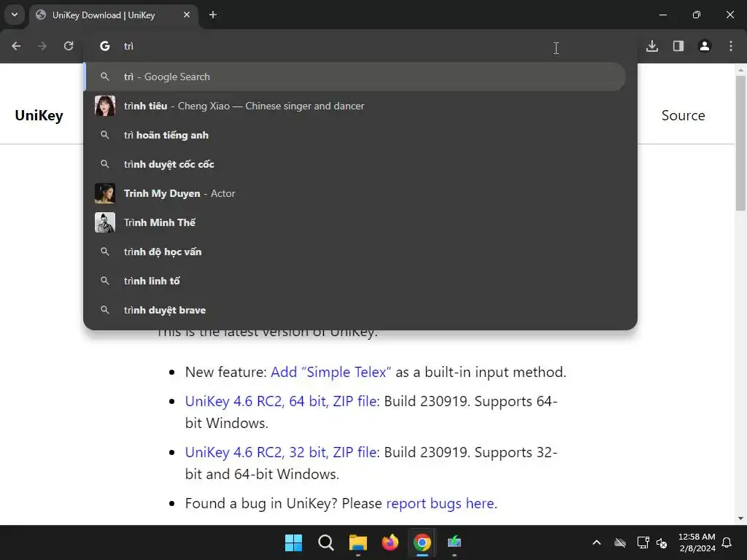747x560 pixels.
Task: Open the 'report bugs here' link
Action: coord(440,503)
